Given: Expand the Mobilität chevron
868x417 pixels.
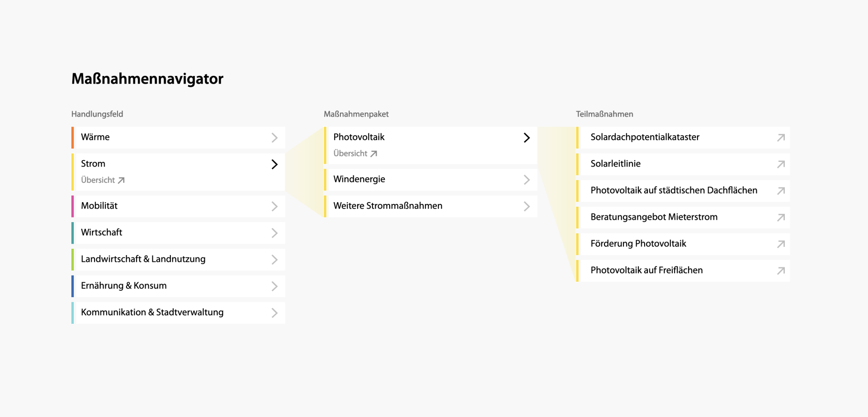Looking at the screenshot, I should [x=274, y=206].
